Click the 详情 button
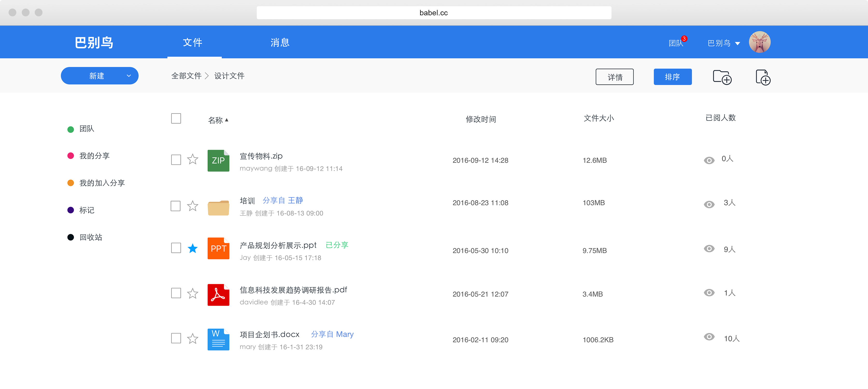This screenshot has height=389, width=868. pos(615,77)
